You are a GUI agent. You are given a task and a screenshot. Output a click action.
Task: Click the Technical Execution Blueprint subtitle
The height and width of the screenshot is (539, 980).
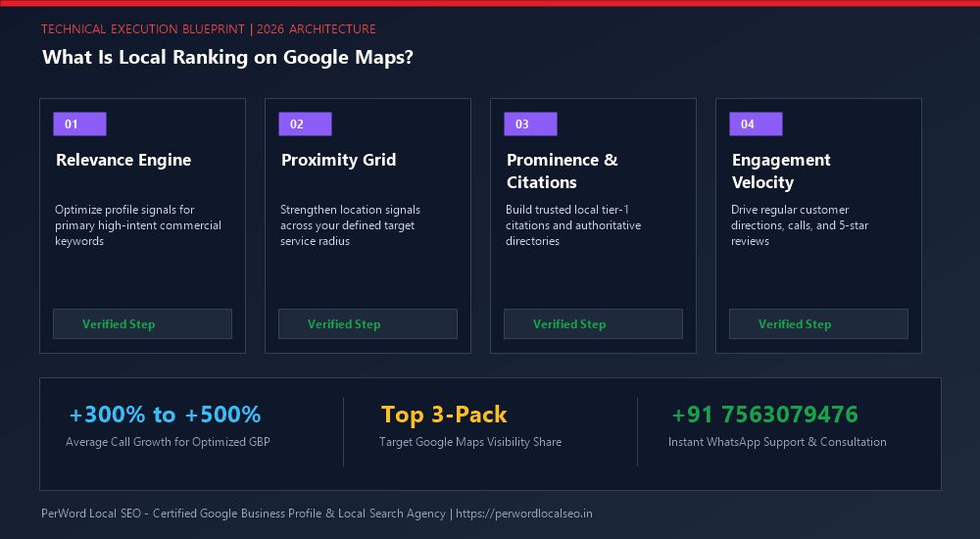tap(209, 28)
